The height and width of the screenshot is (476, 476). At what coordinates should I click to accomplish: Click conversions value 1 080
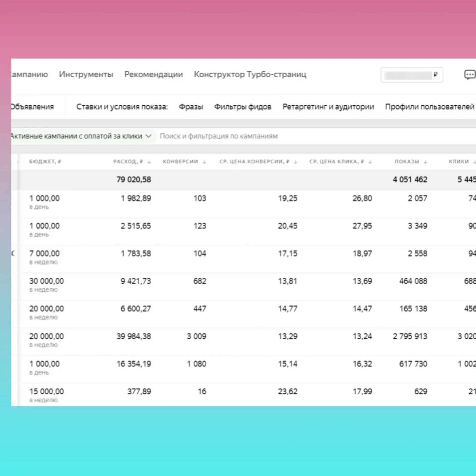pos(197,364)
